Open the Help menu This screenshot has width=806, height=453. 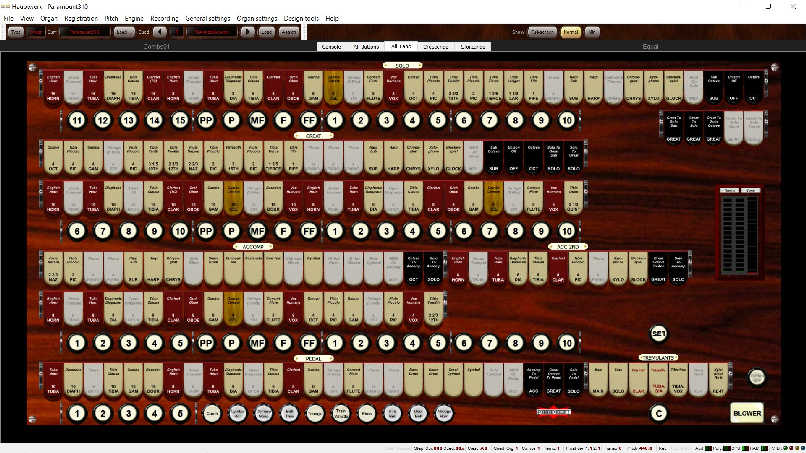[x=332, y=18]
